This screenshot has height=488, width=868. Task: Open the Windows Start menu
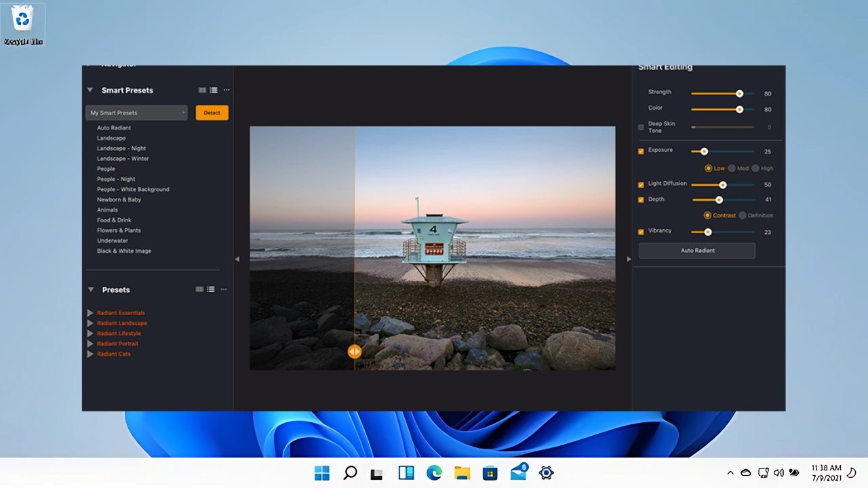pyautogui.click(x=321, y=473)
